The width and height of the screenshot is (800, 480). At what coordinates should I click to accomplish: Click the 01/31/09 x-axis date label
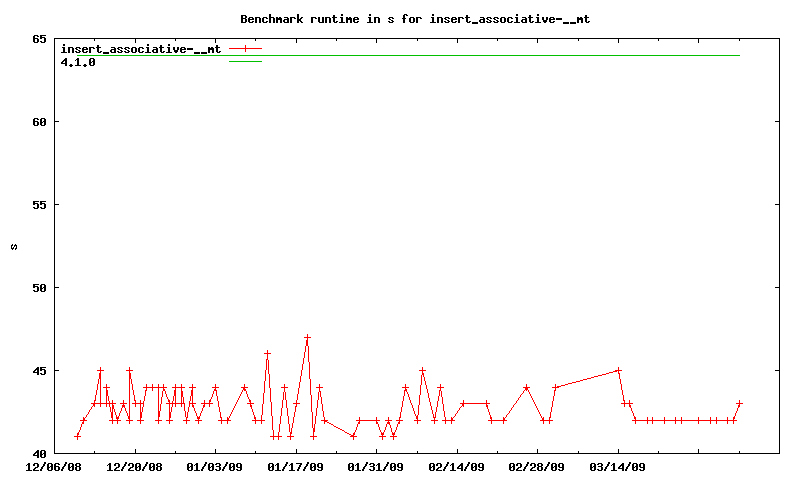click(x=376, y=466)
